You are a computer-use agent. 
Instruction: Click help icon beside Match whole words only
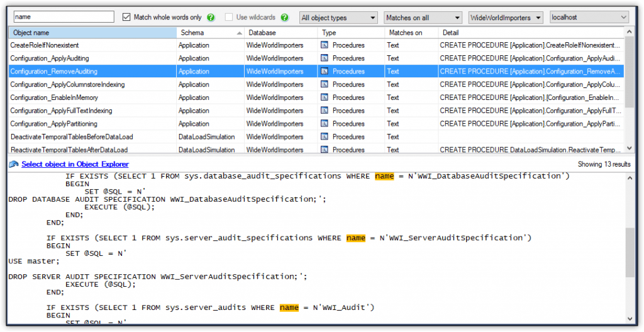coord(211,17)
